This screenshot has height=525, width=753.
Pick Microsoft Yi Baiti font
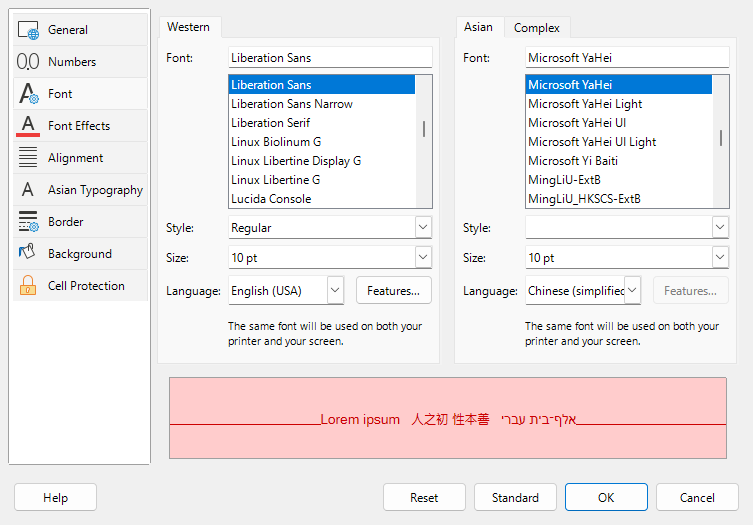(x=619, y=161)
